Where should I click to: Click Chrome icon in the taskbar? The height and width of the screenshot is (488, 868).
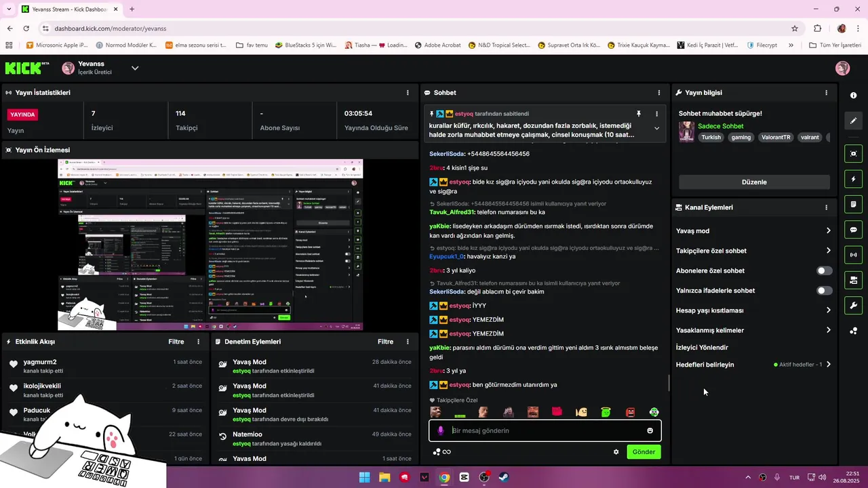443,477
